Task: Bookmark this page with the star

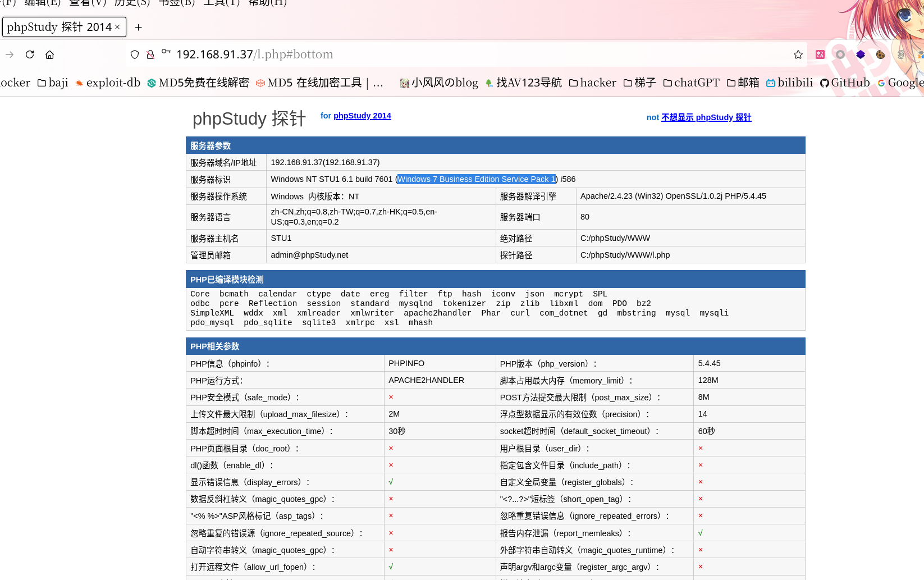Action: pyautogui.click(x=798, y=54)
